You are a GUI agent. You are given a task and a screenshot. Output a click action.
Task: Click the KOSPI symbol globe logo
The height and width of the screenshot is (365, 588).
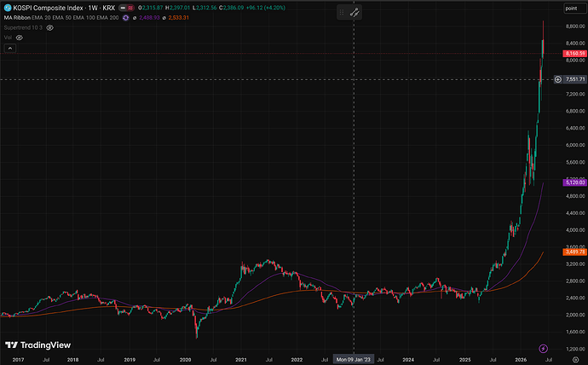[x=8, y=8]
